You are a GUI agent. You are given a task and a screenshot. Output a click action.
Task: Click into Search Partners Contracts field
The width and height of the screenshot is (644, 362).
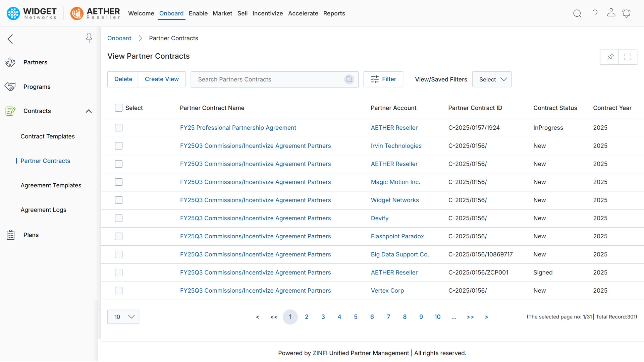(x=268, y=79)
